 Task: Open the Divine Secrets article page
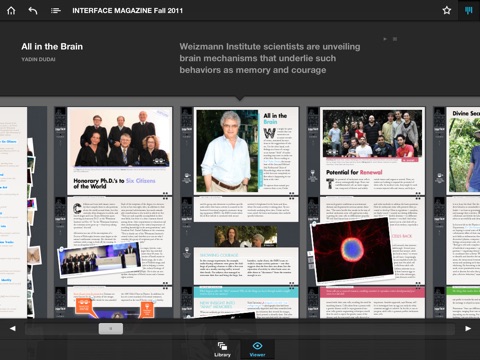click(x=463, y=151)
